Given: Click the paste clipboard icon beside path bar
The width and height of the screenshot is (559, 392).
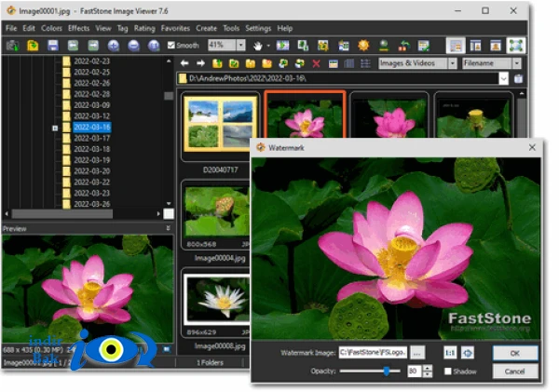Looking at the screenshot, I should coord(518,78).
